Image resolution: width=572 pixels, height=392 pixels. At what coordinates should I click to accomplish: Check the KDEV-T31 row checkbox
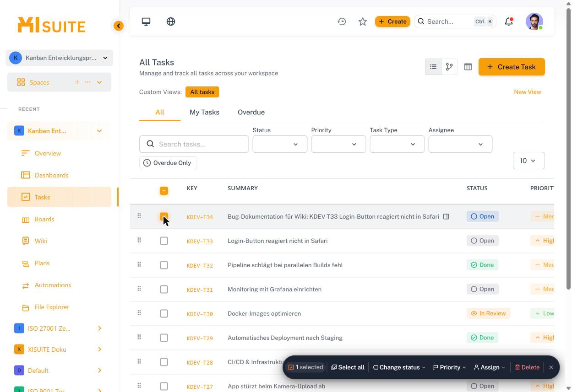pos(164,289)
